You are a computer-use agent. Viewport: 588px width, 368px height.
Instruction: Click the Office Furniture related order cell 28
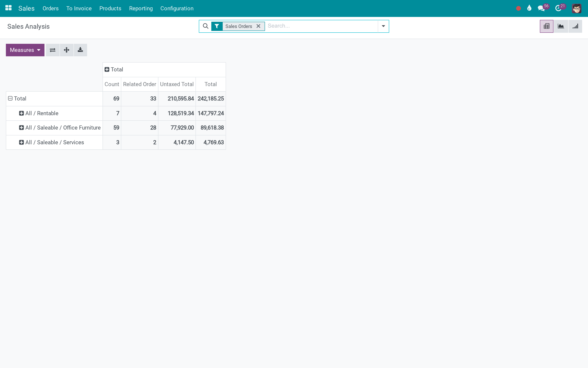(139, 128)
